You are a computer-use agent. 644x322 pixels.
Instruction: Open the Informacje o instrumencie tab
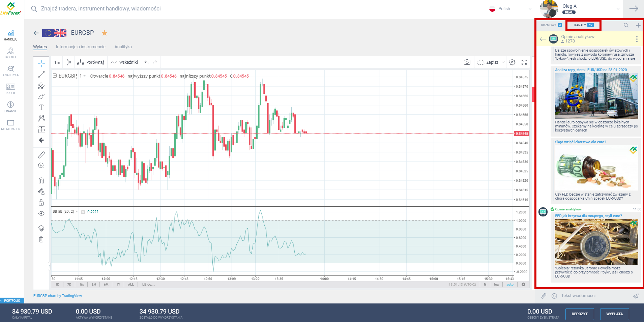[x=81, y=47]
